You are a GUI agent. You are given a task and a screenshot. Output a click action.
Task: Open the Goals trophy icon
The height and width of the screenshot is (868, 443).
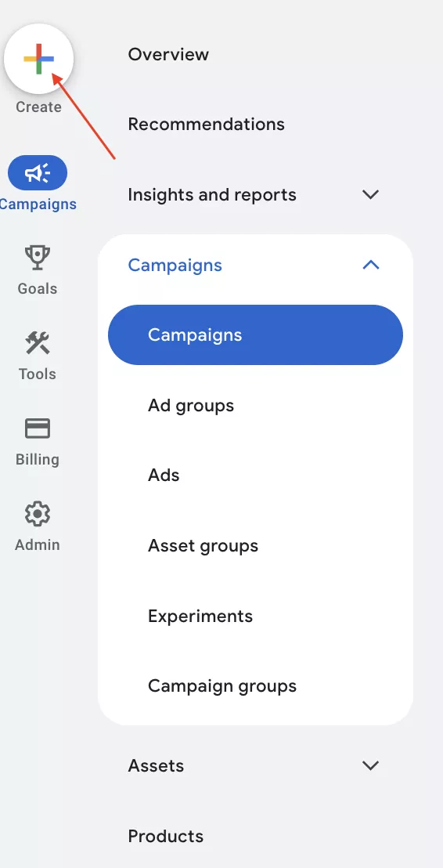coord(38,258)
